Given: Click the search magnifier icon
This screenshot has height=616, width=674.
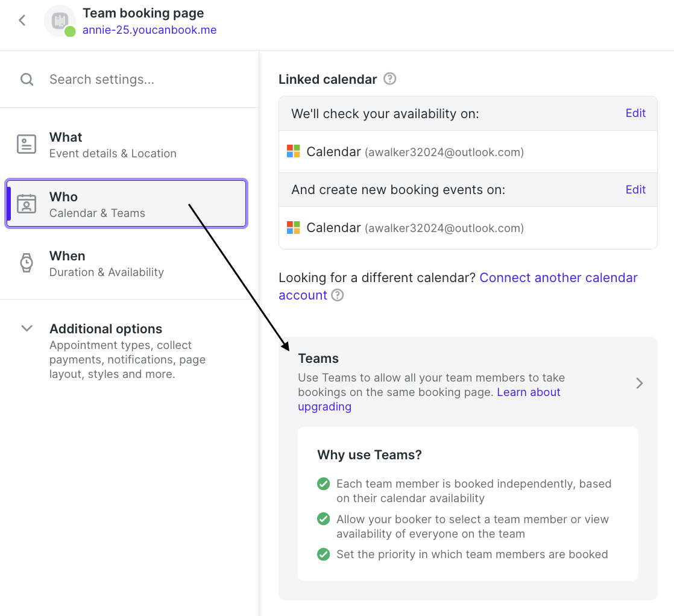Looking at the screenshot, I should 27,79.
